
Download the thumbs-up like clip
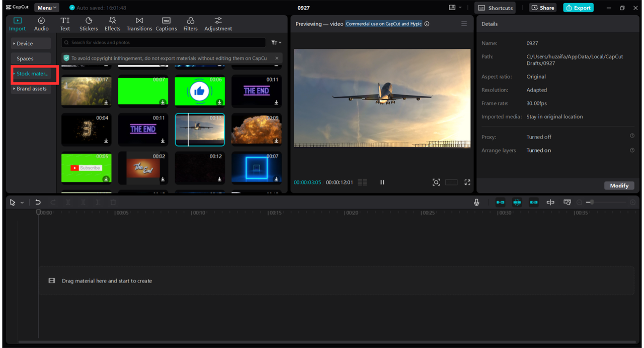(x=219, y=102)
